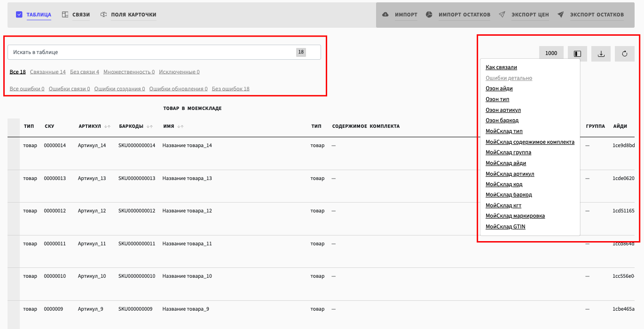Viewport: 644px width, 329px height.
Task: Filter by Связанные 14 link
Action: coord(47,72)
